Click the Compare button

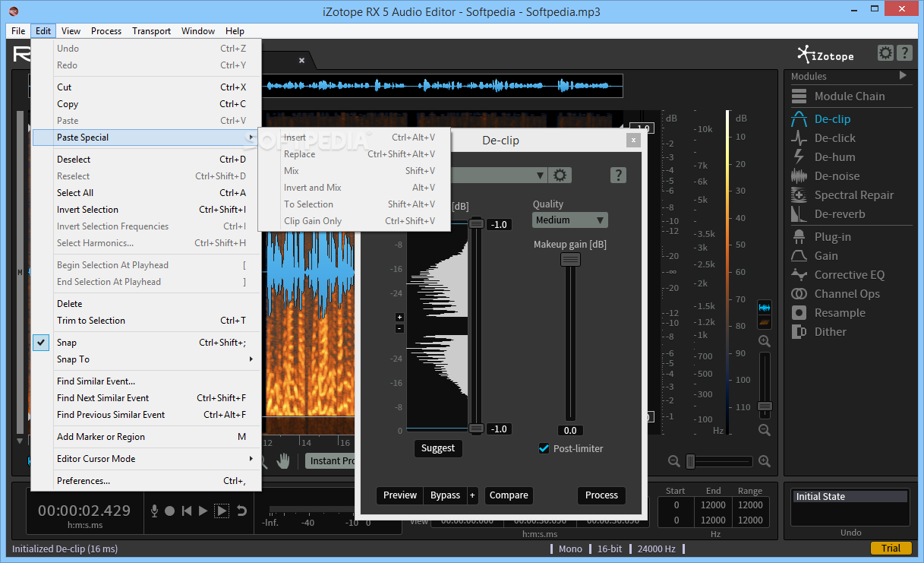(x=509, y=495)
